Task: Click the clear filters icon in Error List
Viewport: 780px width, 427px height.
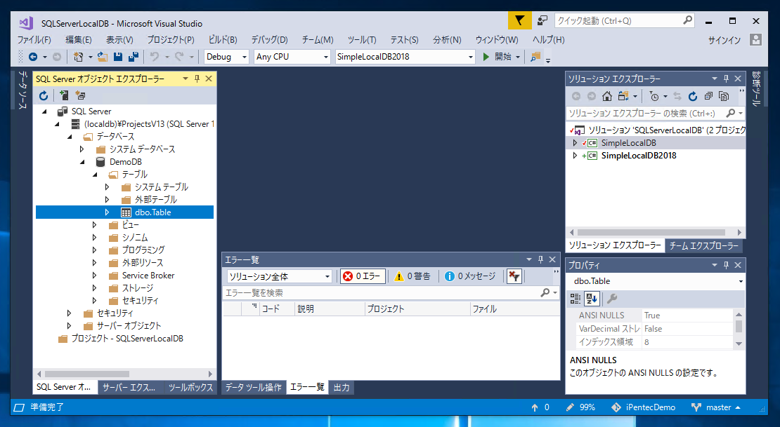Action: [x=514, y=276]
